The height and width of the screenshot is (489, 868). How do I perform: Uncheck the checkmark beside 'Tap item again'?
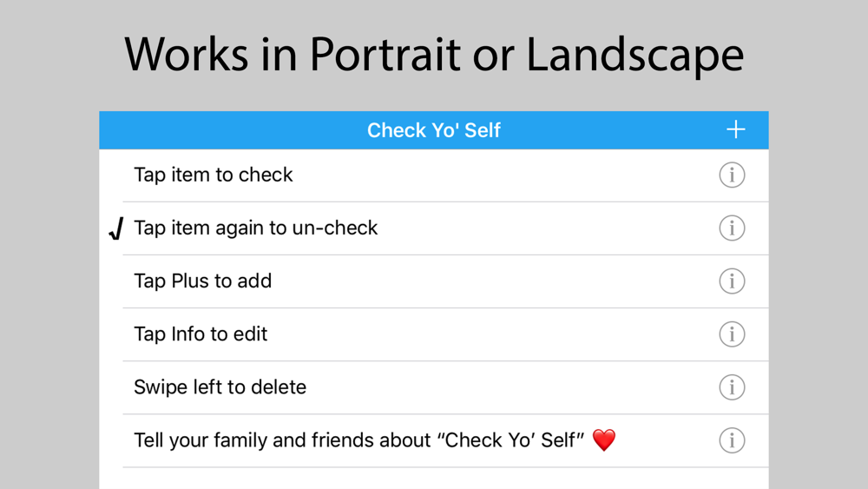116,228
